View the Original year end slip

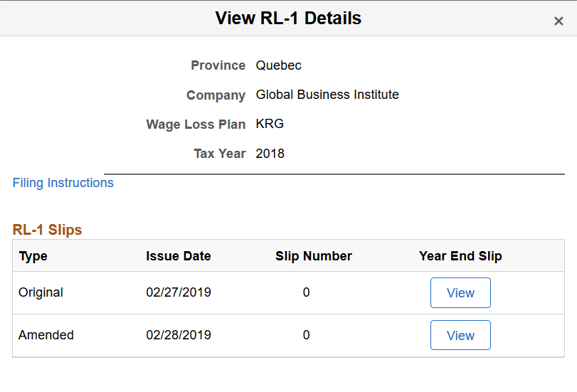pyautogui.click(x=460, y=293)
